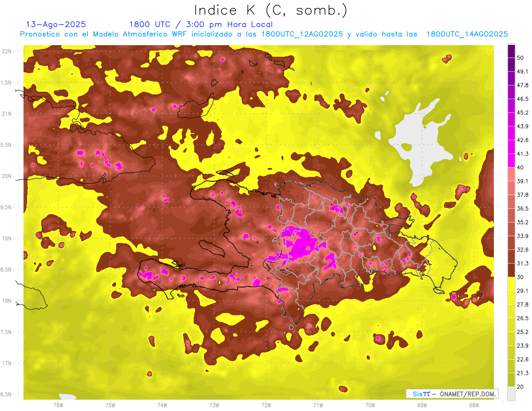This screenshot has width=532, height=411.
Task: Select the colorbar value "50"
Action: [x=520, y=58]
